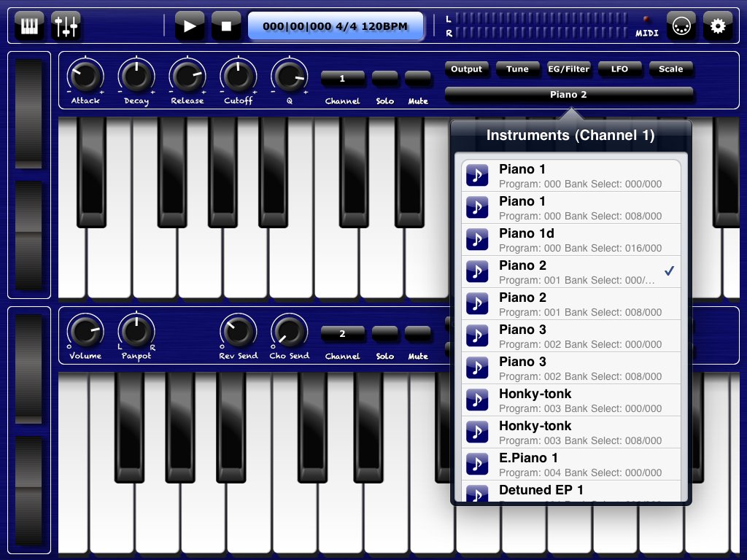Click the note icon beside Honky-tonk 000/000
The height and width of the screenshot is (560, 747).
477,400
